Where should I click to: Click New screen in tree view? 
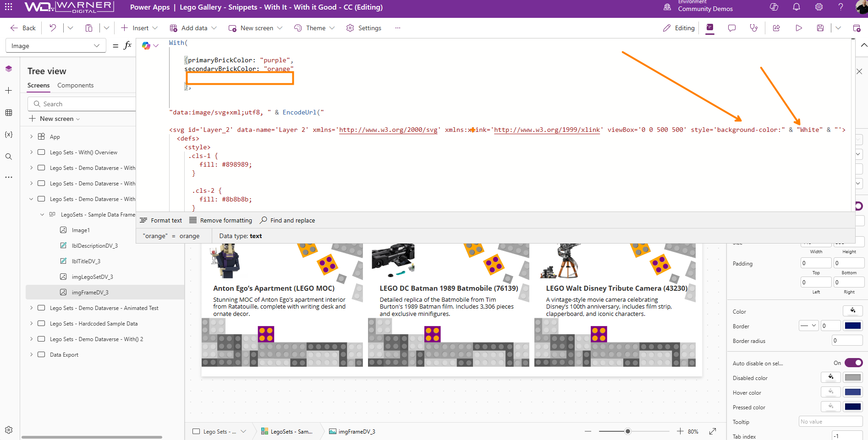55,119
